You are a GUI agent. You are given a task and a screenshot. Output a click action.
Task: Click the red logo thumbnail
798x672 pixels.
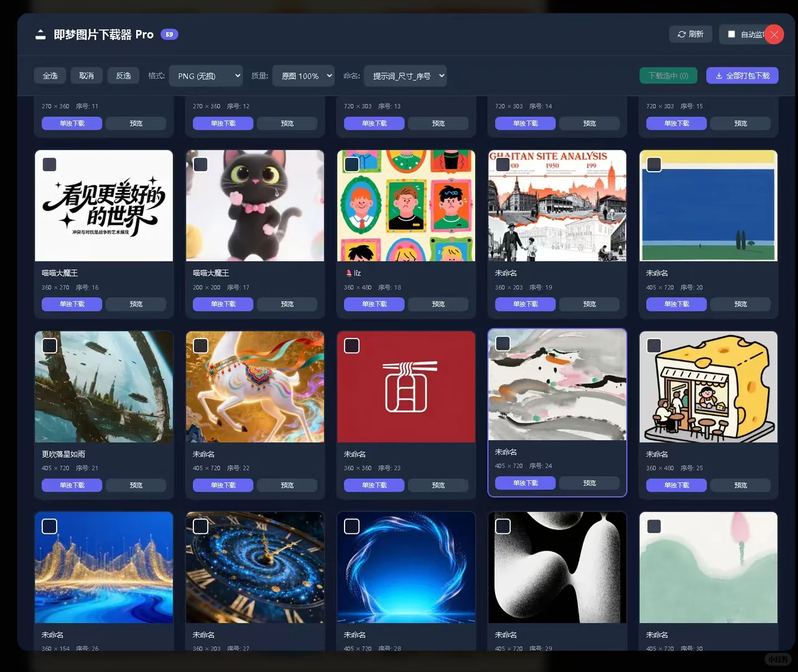pos(406,386)
